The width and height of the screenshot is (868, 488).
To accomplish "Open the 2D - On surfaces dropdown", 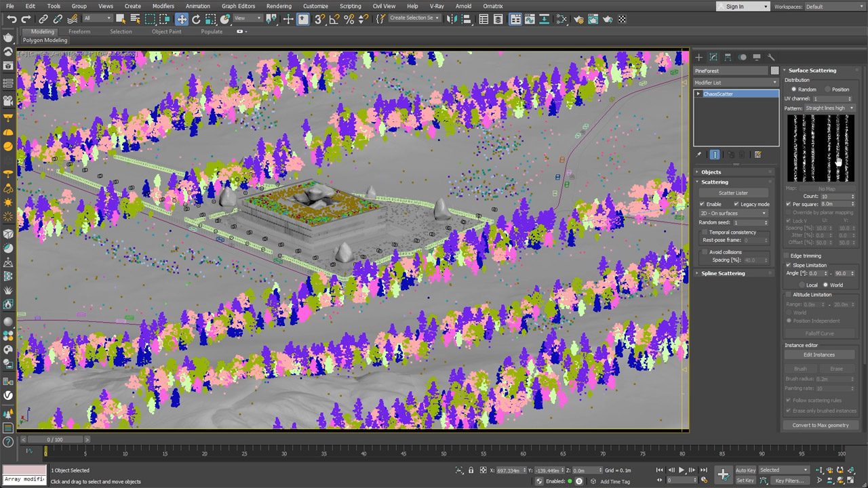I will coord(733,213).
